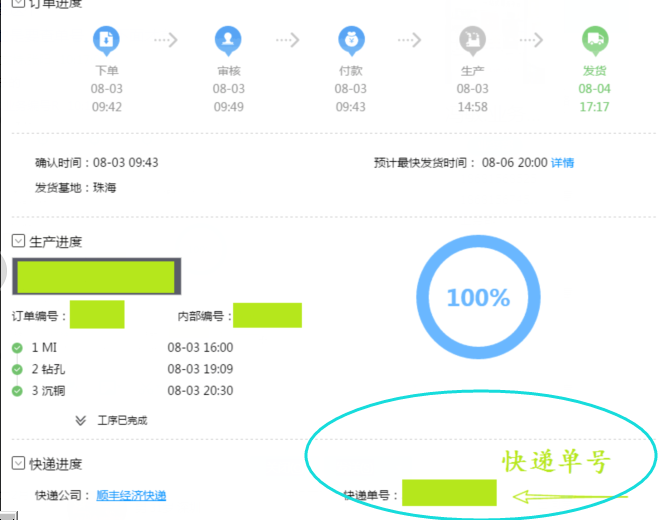Image resolution: width=658 pixels, height=520 pixels.
Task: Expand the 工序已完成 chevron arrow
Action: (x=80, y=421)
